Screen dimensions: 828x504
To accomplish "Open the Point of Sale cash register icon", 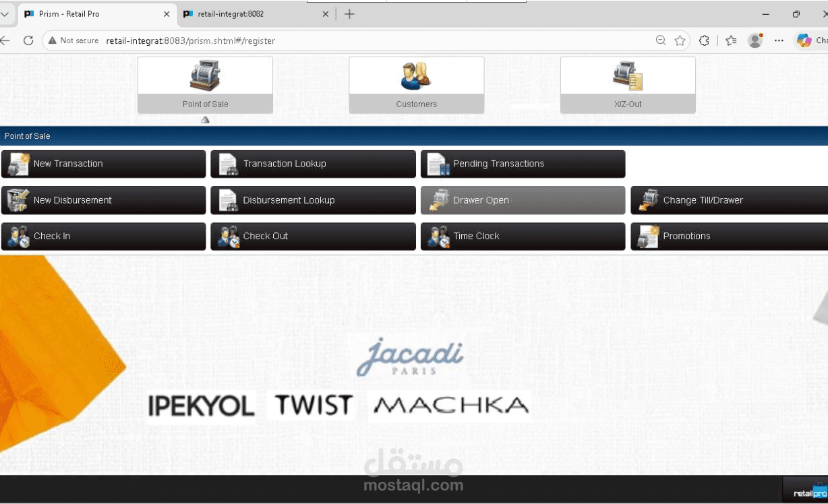I will [205, 75].
